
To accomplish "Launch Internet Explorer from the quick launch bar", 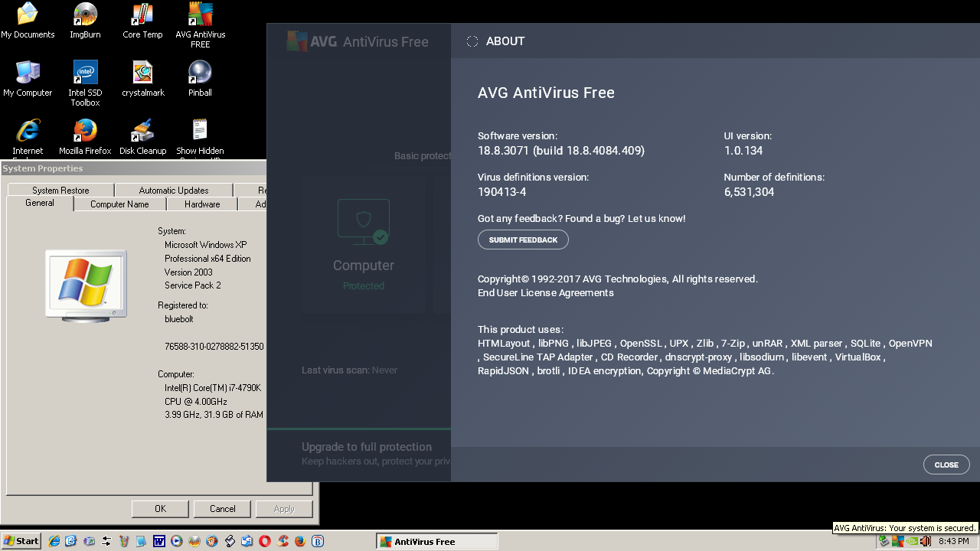I will [54, 541].
